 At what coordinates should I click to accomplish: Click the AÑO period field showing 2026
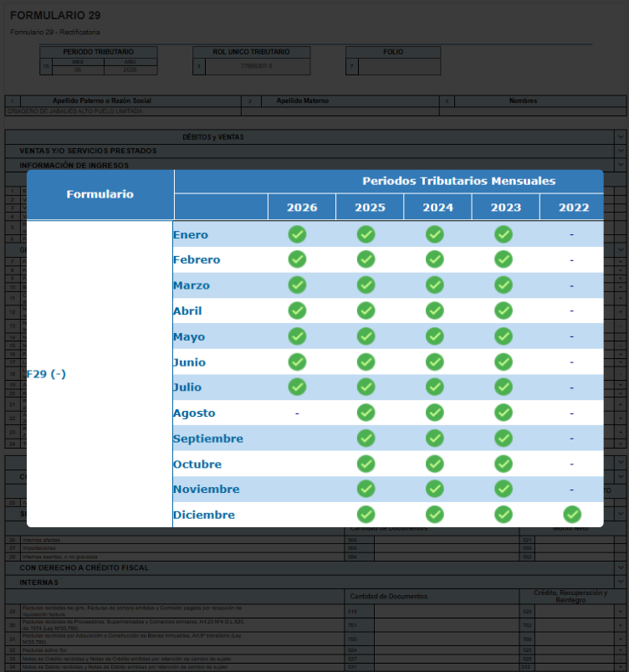pyautogui.click(x=130, y=69)
